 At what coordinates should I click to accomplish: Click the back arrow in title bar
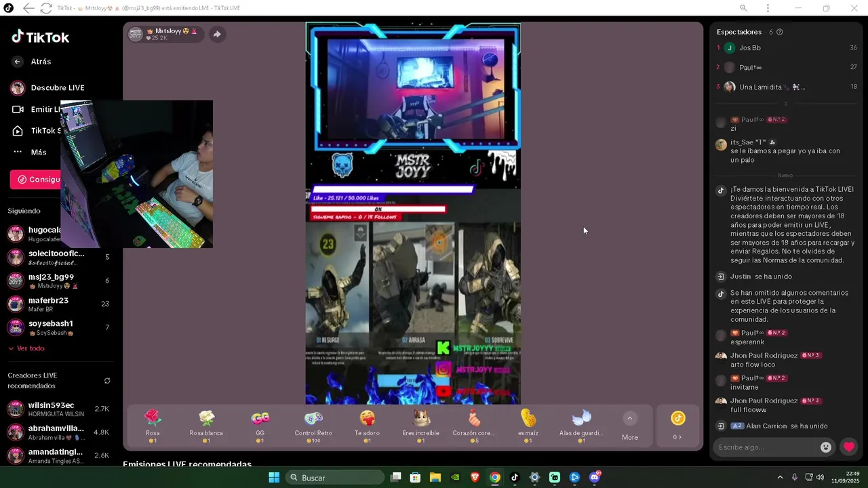pyautogui.click(x=28, y=8)
